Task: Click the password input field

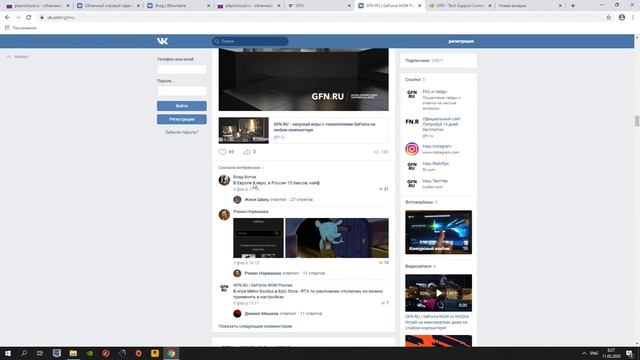Action: click(x=182, y=91)
